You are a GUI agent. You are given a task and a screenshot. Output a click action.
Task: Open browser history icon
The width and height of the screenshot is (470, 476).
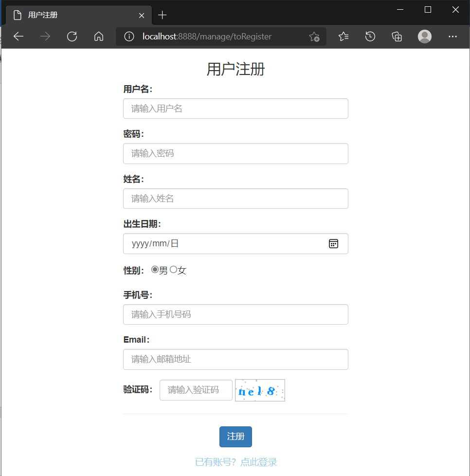(x=370, y=37)
